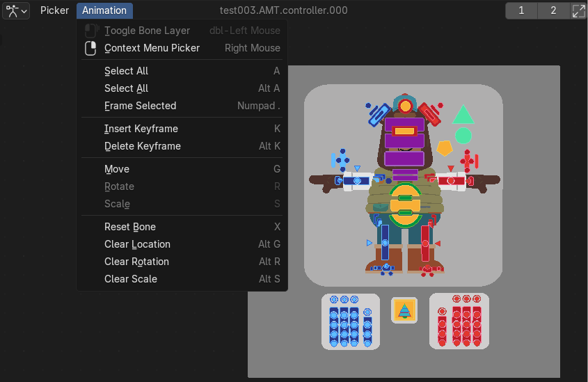This screenshot has height=382, width=588.
Task: Click the fullscreen toggle icon
Action: [x=578, y=10]
